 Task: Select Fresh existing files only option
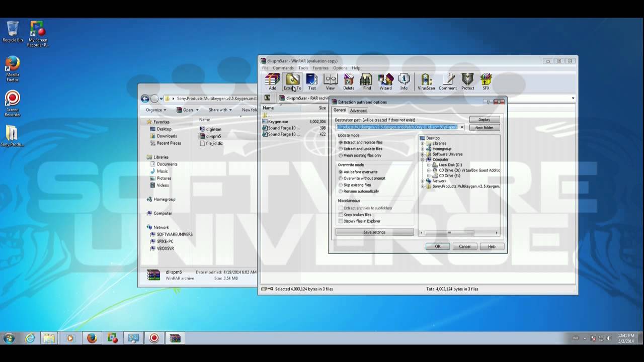click(x=360, y=155)
